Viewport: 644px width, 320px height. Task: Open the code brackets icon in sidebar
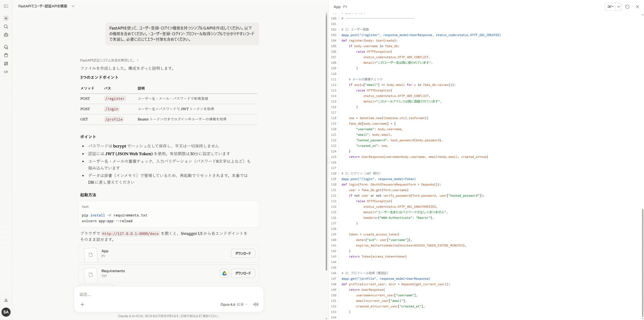coord(6,72)
